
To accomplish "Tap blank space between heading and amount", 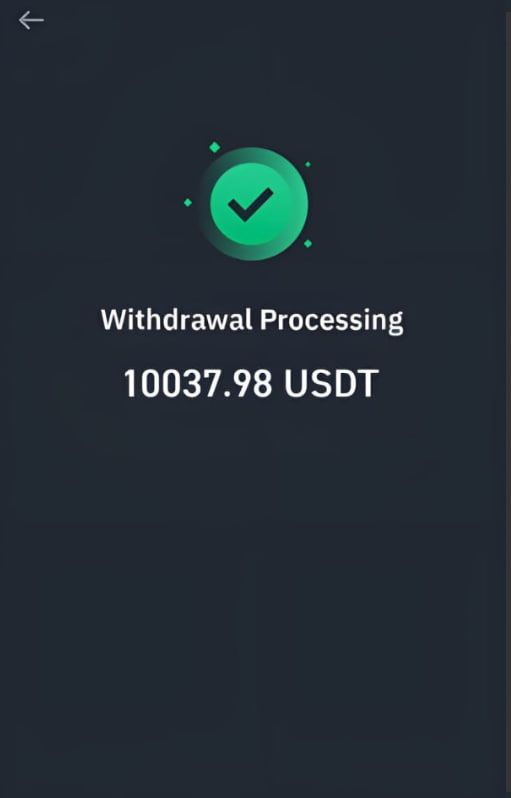I will click(252, 352).
